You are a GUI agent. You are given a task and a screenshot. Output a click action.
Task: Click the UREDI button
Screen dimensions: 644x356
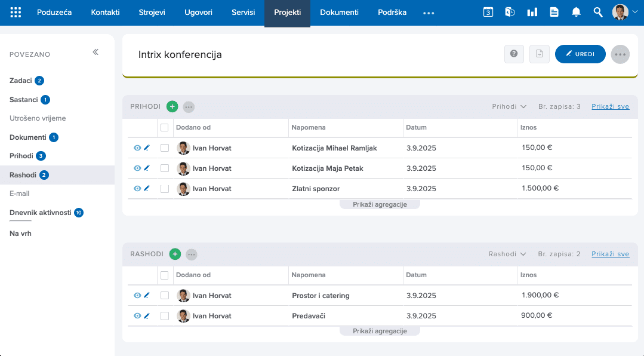click(x=580, y=54)
